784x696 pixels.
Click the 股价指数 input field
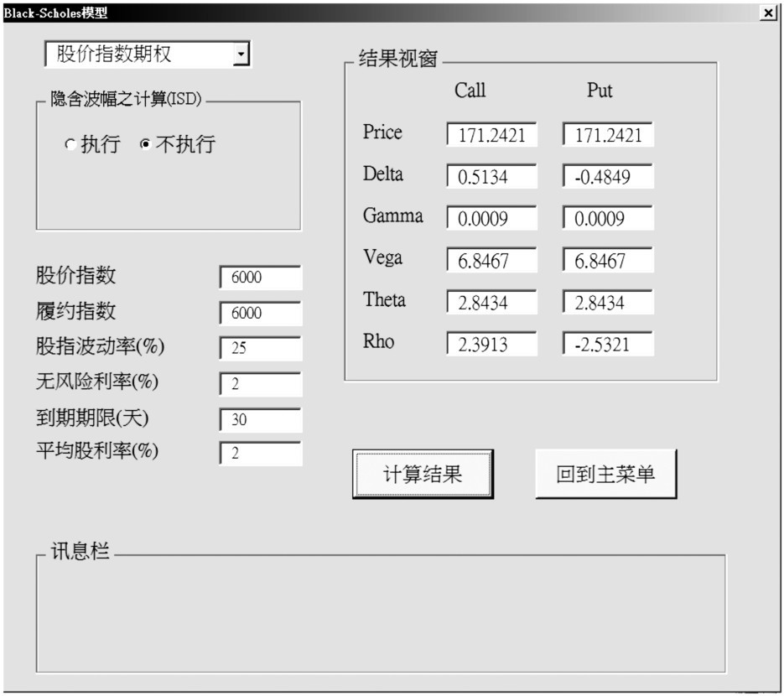(x=260, y=278)
